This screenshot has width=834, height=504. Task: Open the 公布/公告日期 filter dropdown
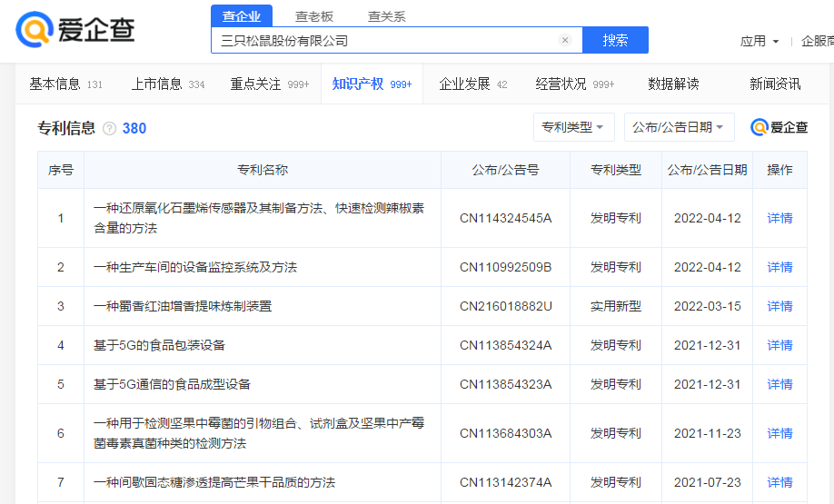click(x=679, y=127)
